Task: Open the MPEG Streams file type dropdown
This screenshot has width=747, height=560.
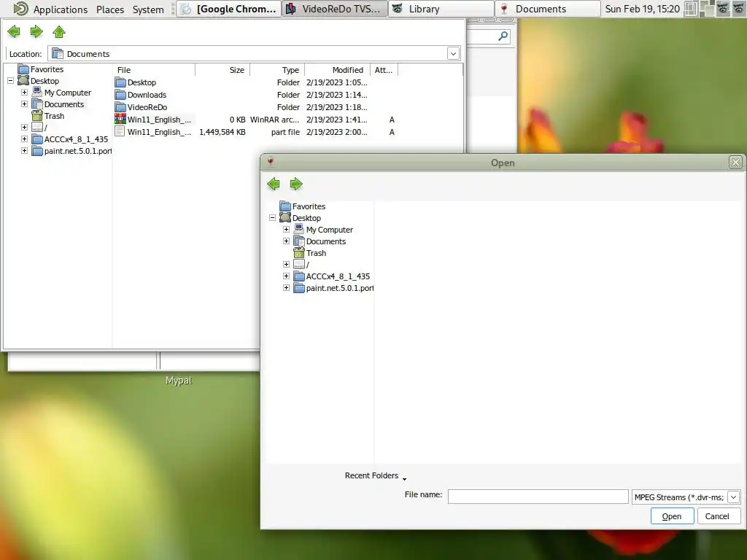Action: [734, 497]
